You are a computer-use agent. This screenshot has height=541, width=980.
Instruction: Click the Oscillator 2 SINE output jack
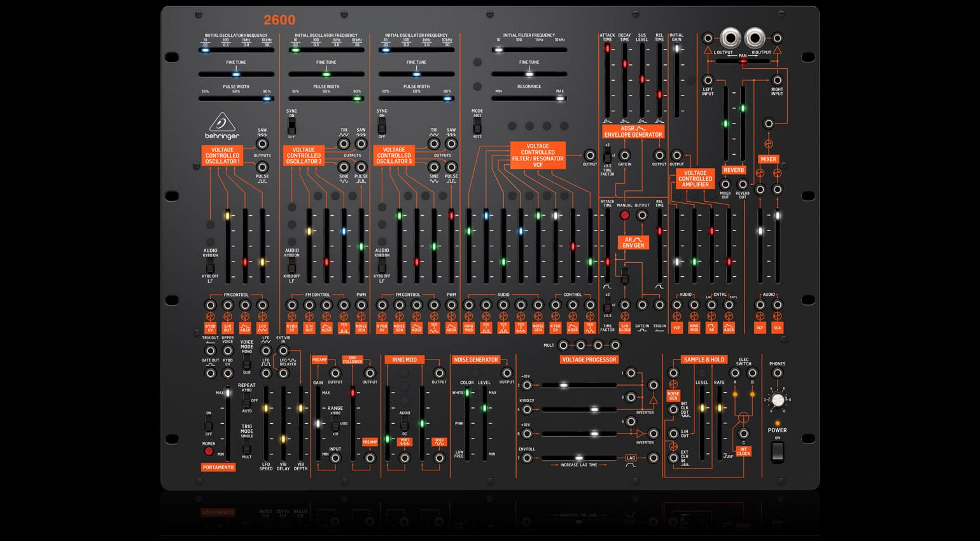click(x=344, y=167)
